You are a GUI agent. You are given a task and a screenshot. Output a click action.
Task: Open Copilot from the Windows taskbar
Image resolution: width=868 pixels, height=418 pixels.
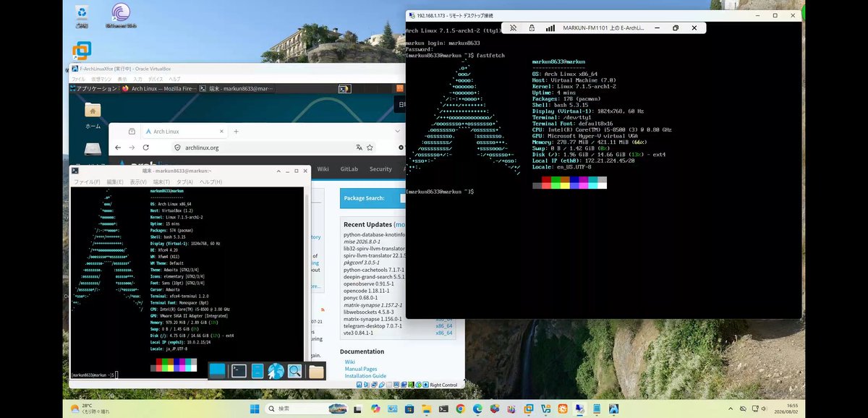[375, 409]
